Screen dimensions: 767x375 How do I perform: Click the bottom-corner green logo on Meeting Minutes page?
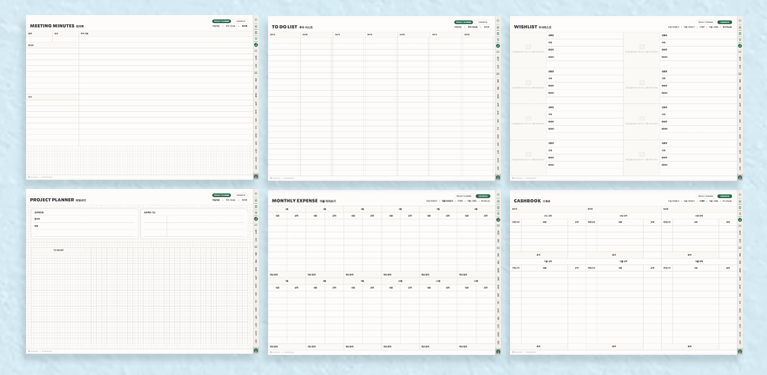tap(256, 176)
